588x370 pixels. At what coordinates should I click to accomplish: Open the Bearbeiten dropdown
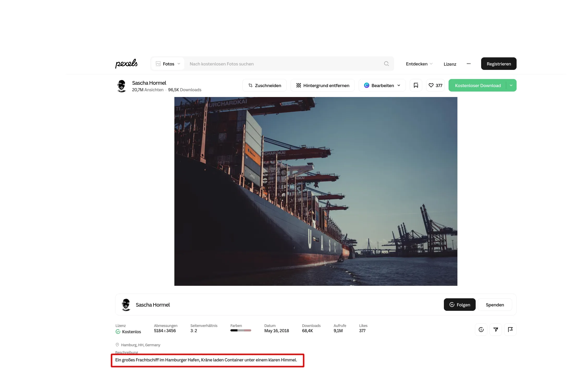(382, 85)
